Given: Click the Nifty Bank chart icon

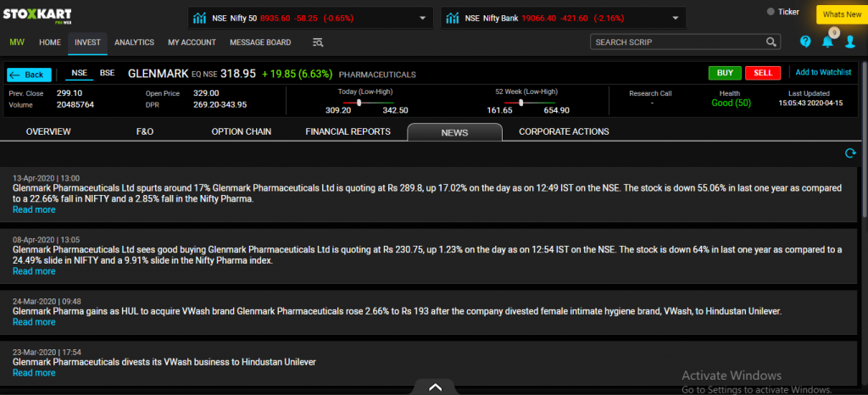Looking at the screenshot, I should coord(453,18).
